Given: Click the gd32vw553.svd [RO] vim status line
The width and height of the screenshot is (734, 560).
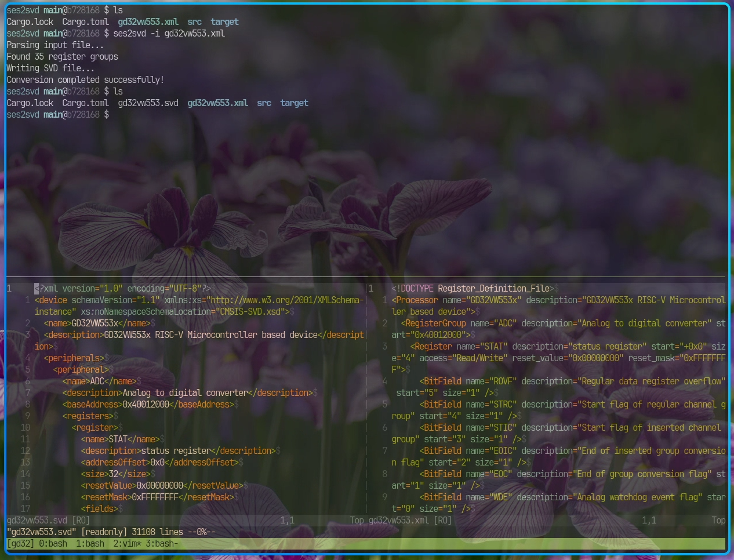Looking at the screenshot, I should click(48, 521).
